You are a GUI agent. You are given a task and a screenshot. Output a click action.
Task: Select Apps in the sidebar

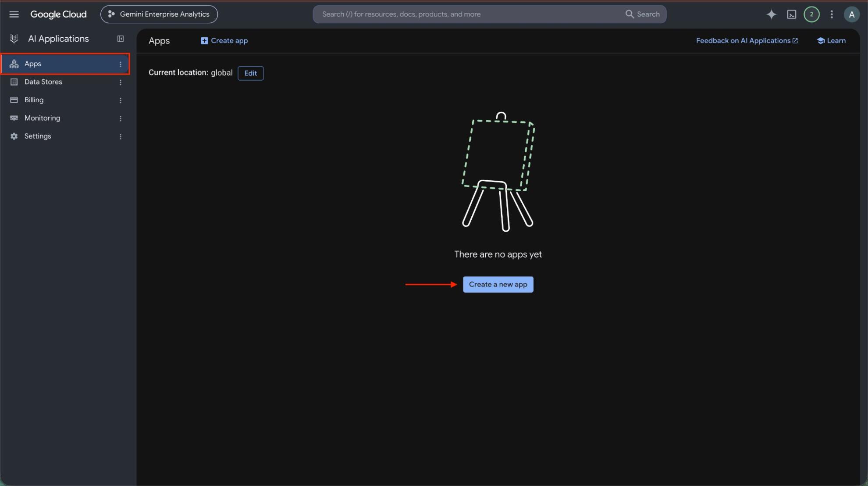[65, 64]
